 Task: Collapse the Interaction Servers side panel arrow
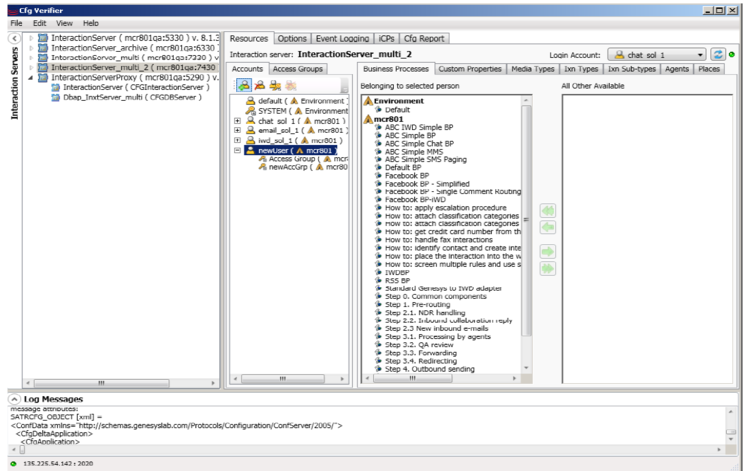(14, 38)
